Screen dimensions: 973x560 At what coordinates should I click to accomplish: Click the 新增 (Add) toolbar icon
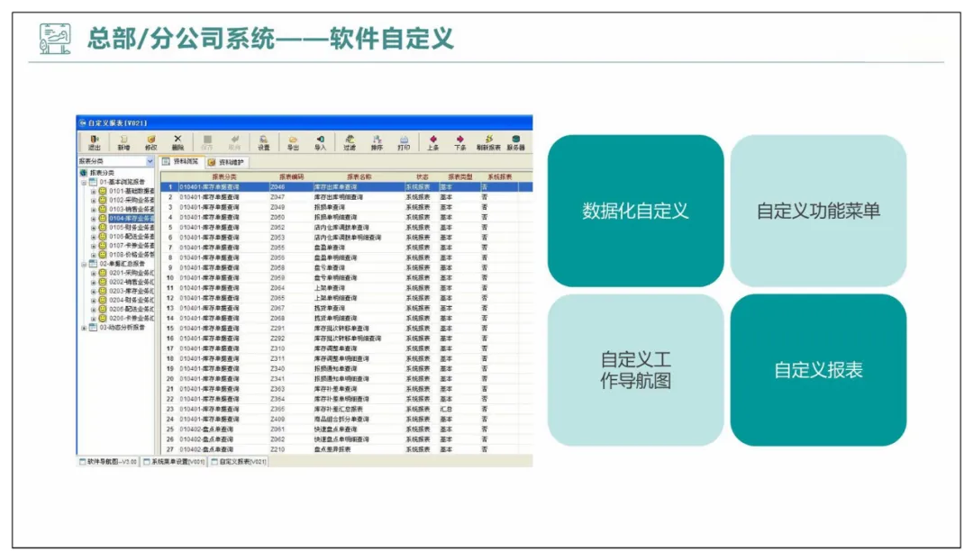pos(123,142)
